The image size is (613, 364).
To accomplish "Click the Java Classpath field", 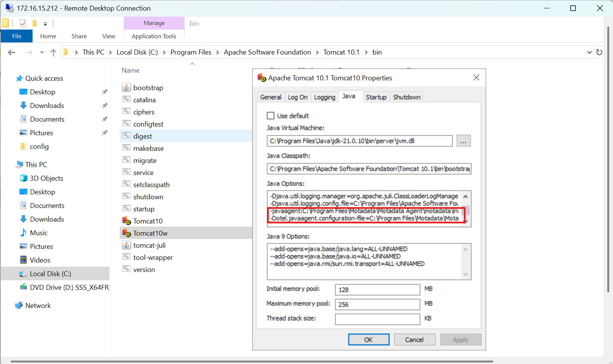I will pyautogui.click(x=369, y=169).
